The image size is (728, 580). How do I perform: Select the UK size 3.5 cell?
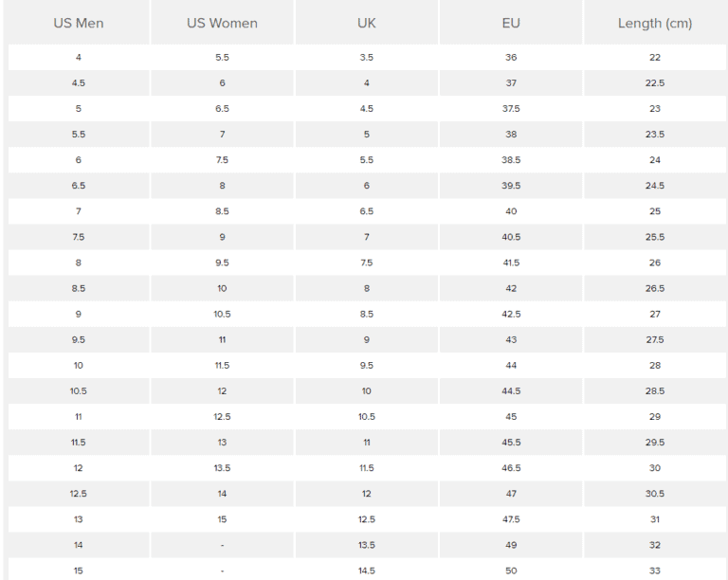pyautogui.click(x=367, y=58)
